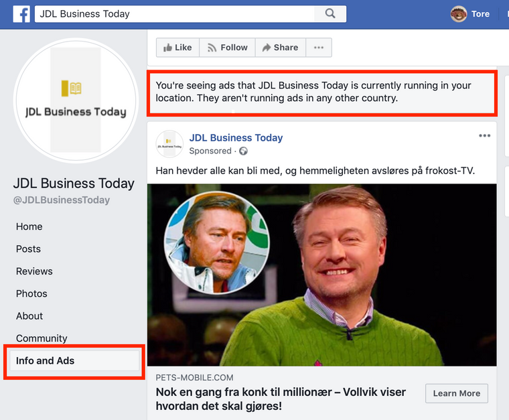509x420 pixels.
Task: Open the Reviews section
Action: click(x=34, y=271)
